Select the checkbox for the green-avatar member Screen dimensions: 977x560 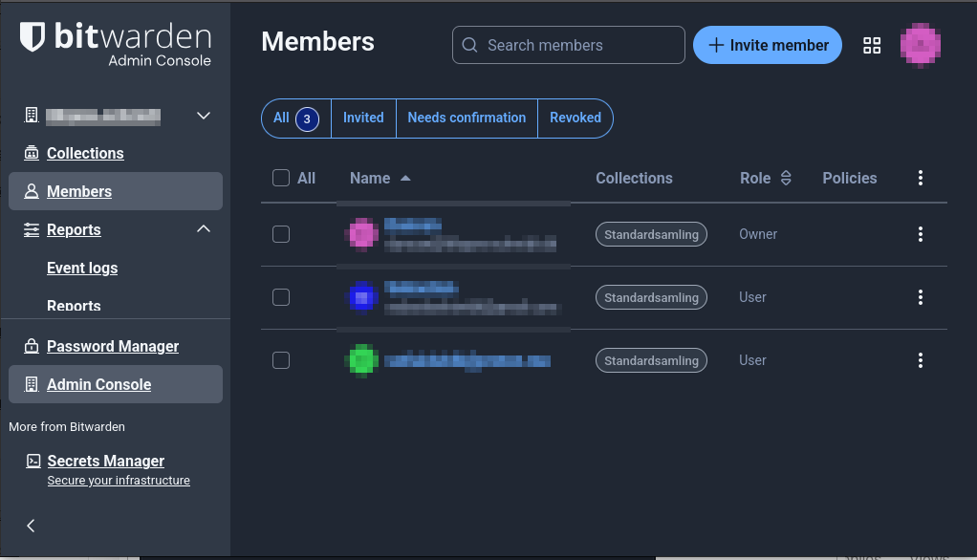coord(281,360)
